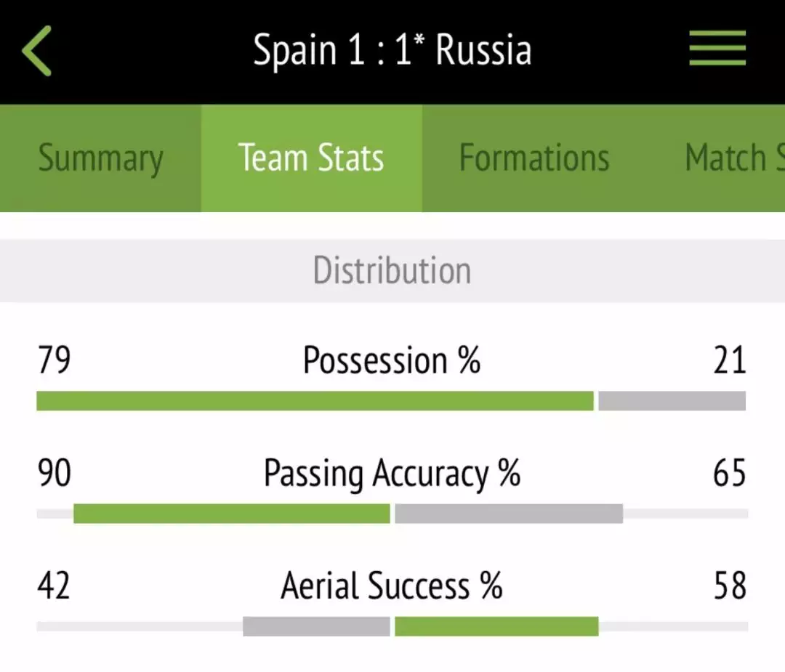Image resolution: width=785 pixels, height=672 pixels.
Task: Click the Distribution section header
Action: pos(392,270)
